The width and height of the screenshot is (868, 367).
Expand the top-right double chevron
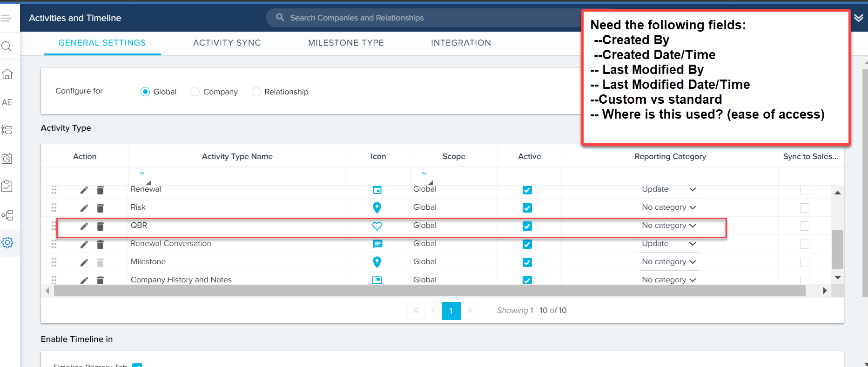pos(859,18)
